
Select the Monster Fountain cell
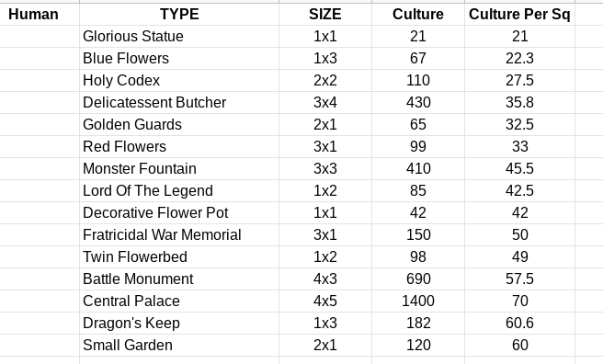coord(179,169)
